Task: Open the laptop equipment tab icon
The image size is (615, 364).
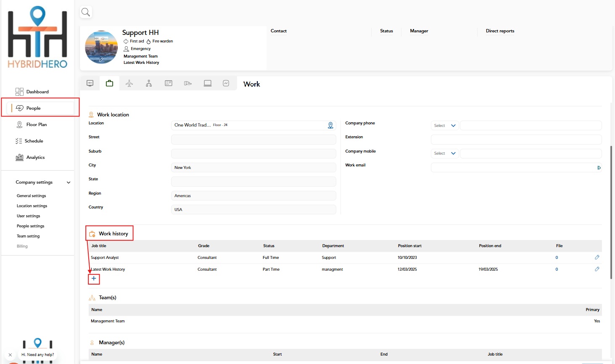Action: coord(208,83)
